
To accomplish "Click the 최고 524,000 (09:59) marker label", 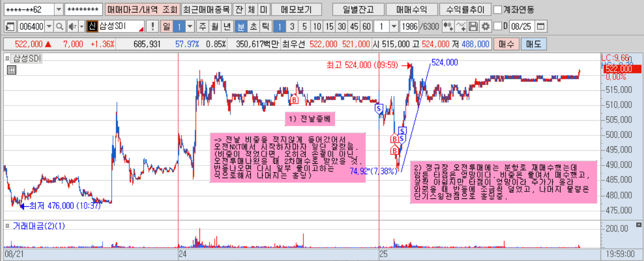I will [362, 65].
